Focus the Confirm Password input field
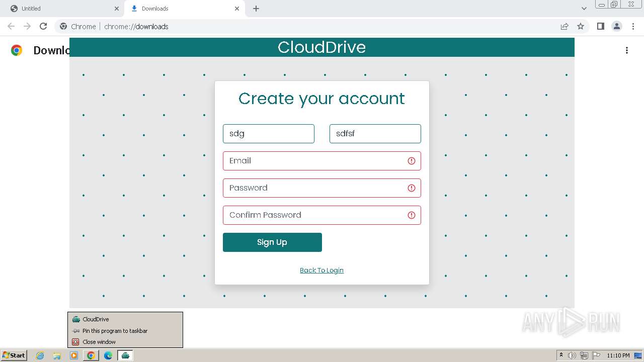This screenshot has width=644, height=362. 322,215
